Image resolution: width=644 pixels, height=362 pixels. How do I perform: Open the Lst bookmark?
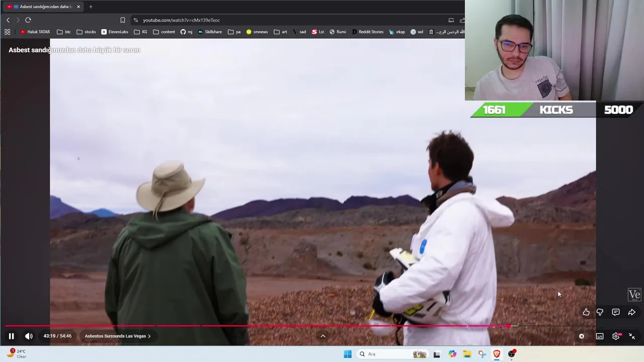click(x=317, y=32)
